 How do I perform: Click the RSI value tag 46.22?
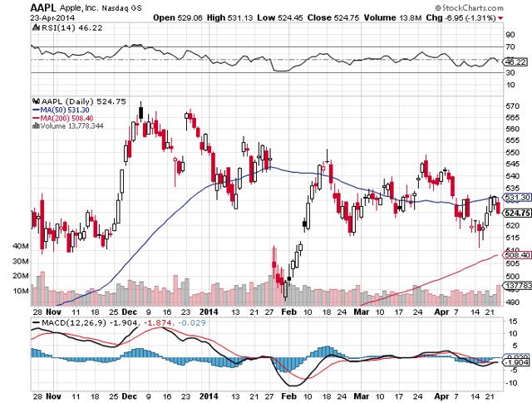click(515, 61)
